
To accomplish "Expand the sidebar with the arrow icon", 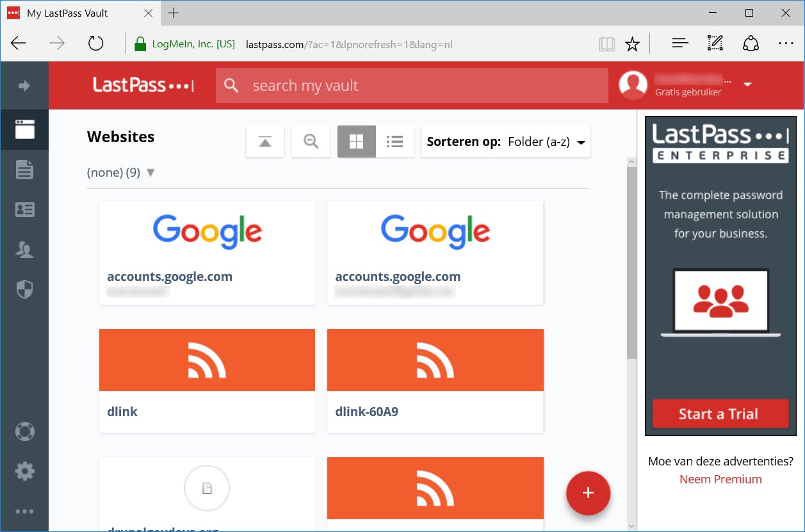I will pyautogui.click(x=24, y=86).
